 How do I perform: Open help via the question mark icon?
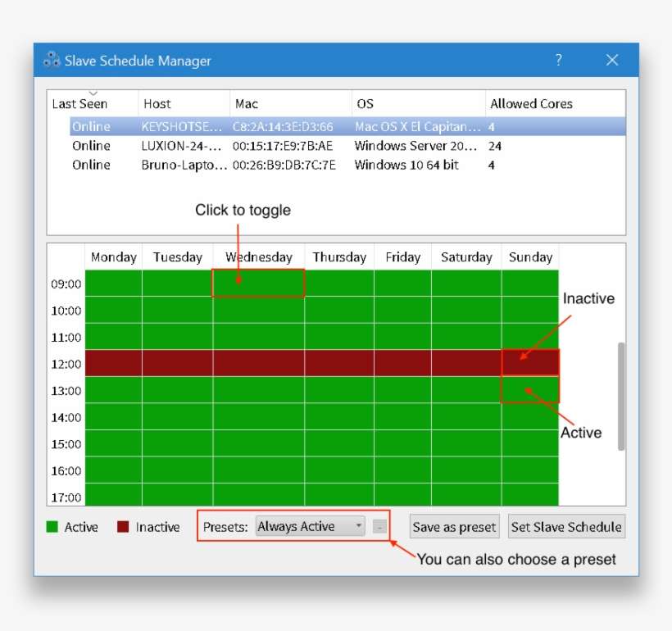pos(558,60)
